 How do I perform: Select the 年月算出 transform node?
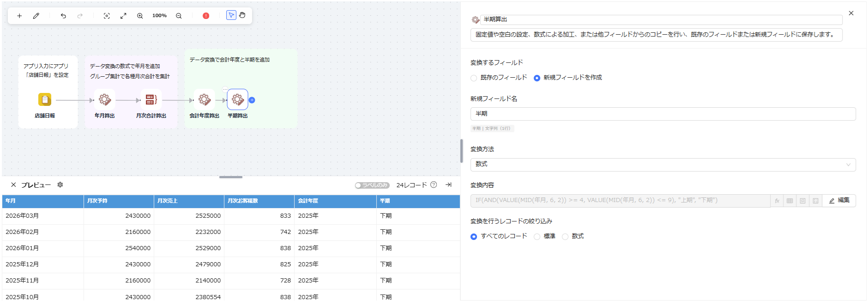click(105, 99)
